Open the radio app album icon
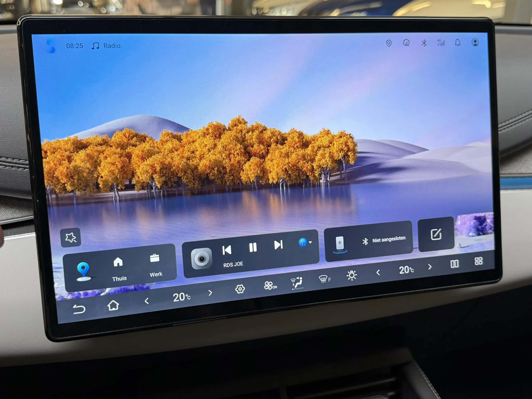 (x=202, y=259)
